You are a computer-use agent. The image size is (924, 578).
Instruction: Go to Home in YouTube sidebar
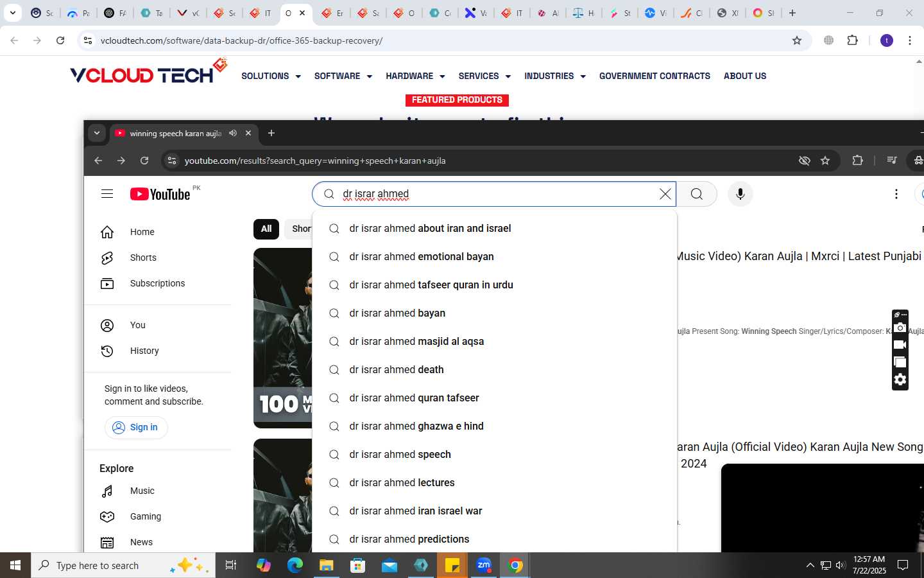tap(158, 232)
